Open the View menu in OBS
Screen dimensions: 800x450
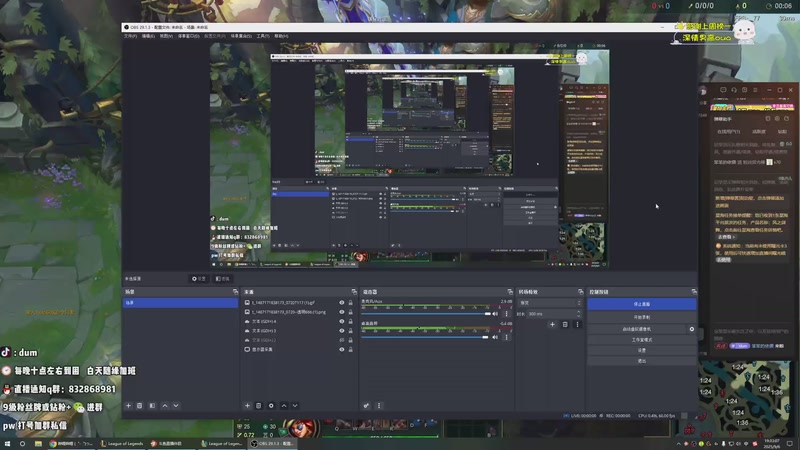(x=166, y=36)
